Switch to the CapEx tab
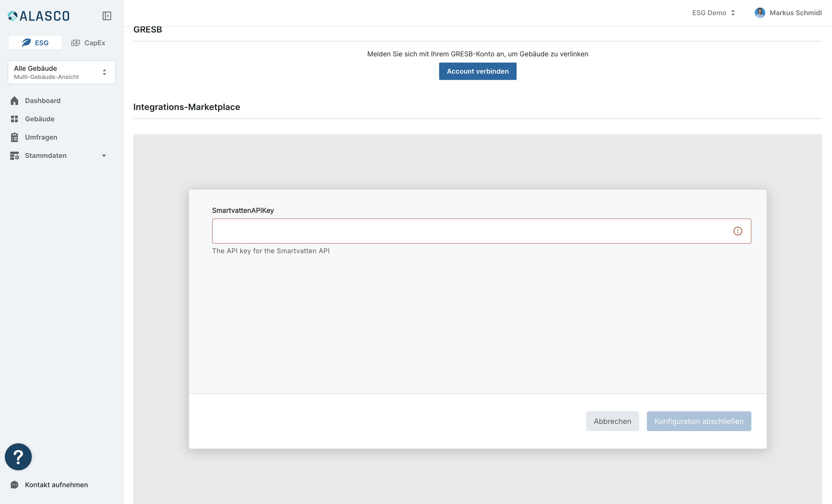 [88, 43]
